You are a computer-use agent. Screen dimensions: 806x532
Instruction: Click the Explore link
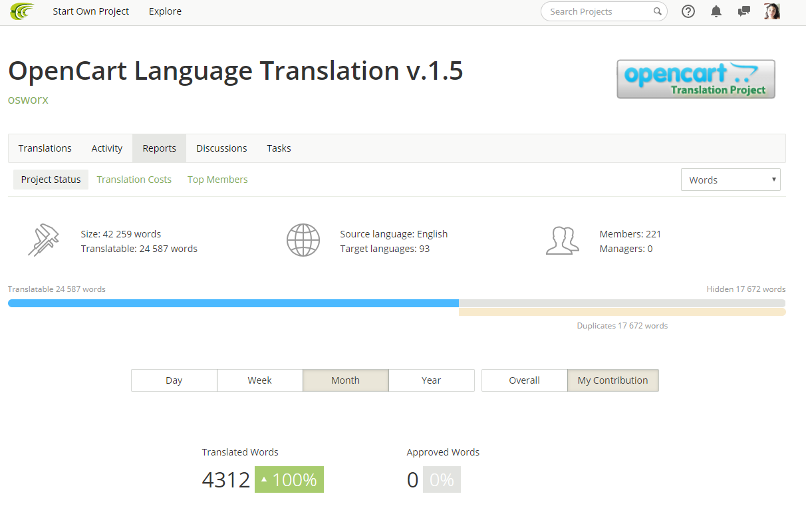coord(166,11)
